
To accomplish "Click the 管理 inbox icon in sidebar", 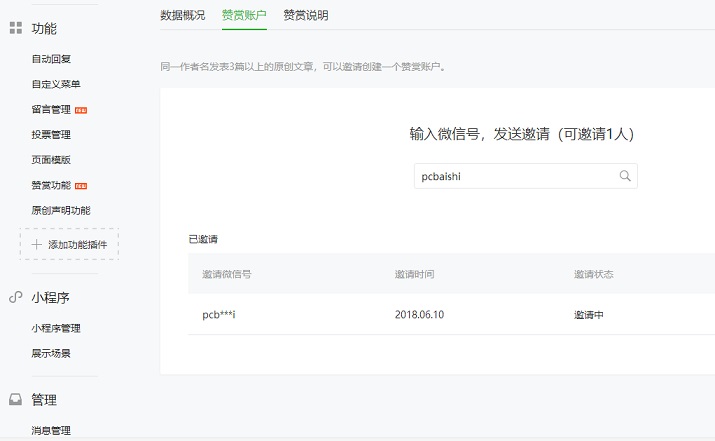I will 15,399.
